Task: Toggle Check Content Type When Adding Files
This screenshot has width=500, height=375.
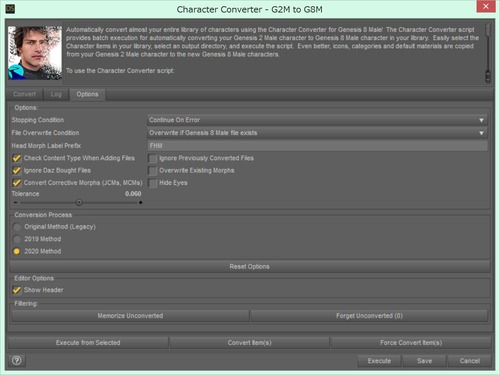Action: click(17, 158)
